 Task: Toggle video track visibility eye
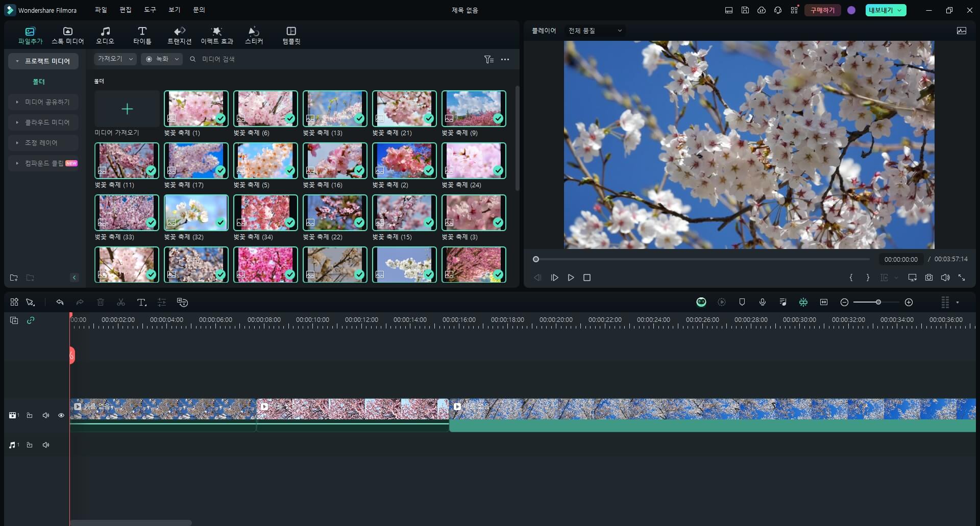click(x=61, y=415)
